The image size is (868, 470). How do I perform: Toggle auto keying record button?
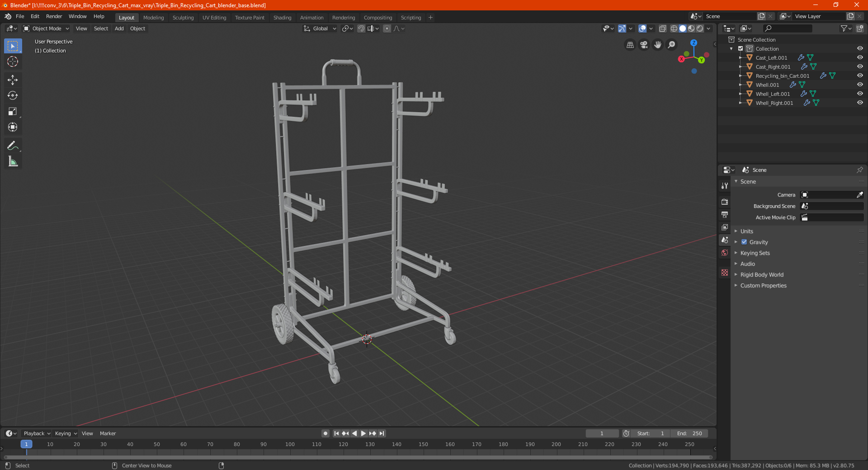[x=325, y=433]
